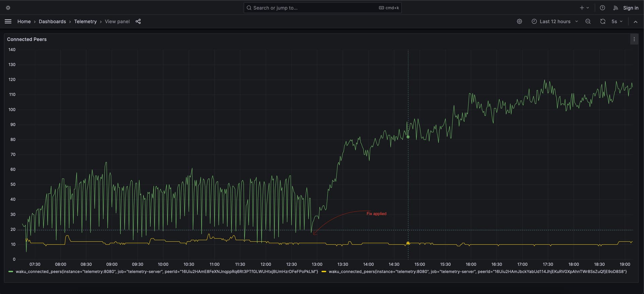This screenshot has height=294, width=644.
Task: Open dashboard settings gear icon
Action: (519, 21)
